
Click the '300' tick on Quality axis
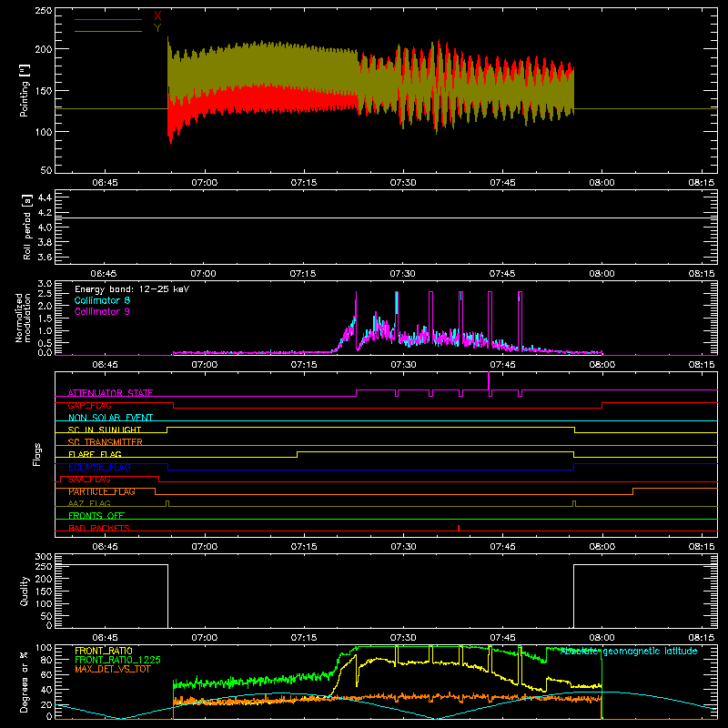point(43,557)
